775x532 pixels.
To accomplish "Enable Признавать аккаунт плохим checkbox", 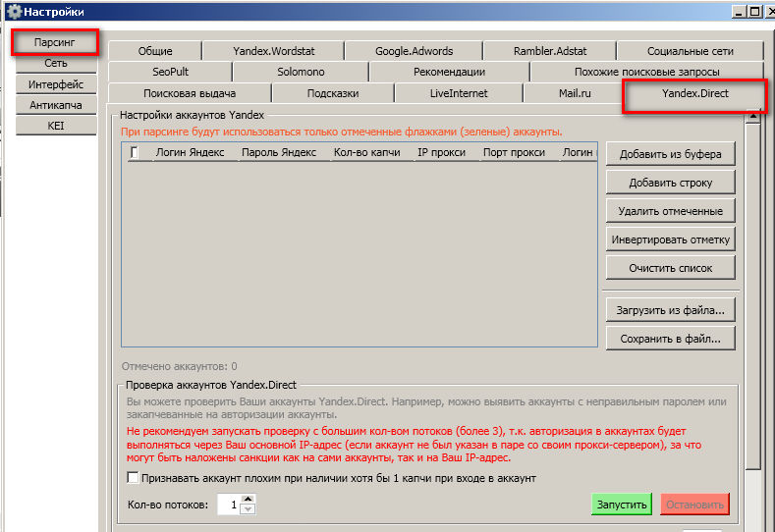I will pyautogui.click(x=133, y=478).
